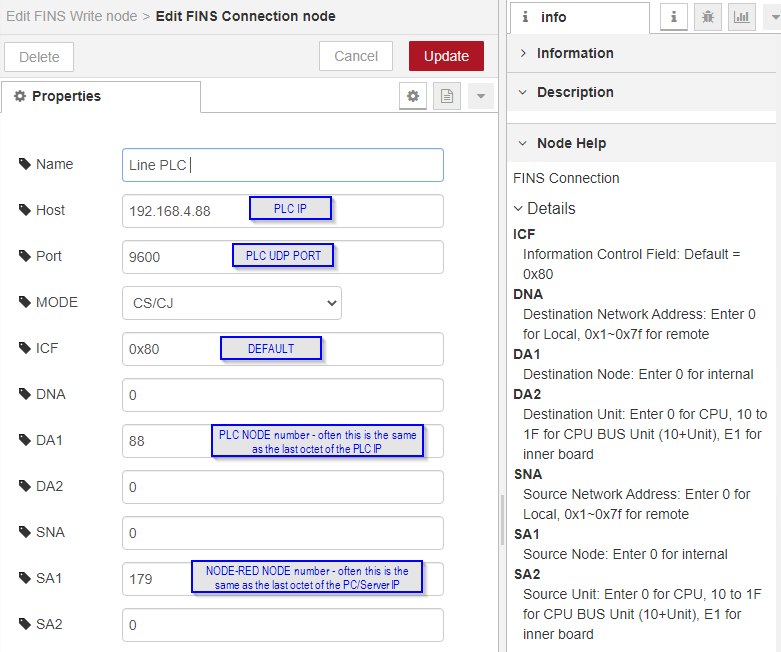This screenshot has width=781, height=652.
Task: Open the sidebar info icon tab
Action: (x=673, y=17)
